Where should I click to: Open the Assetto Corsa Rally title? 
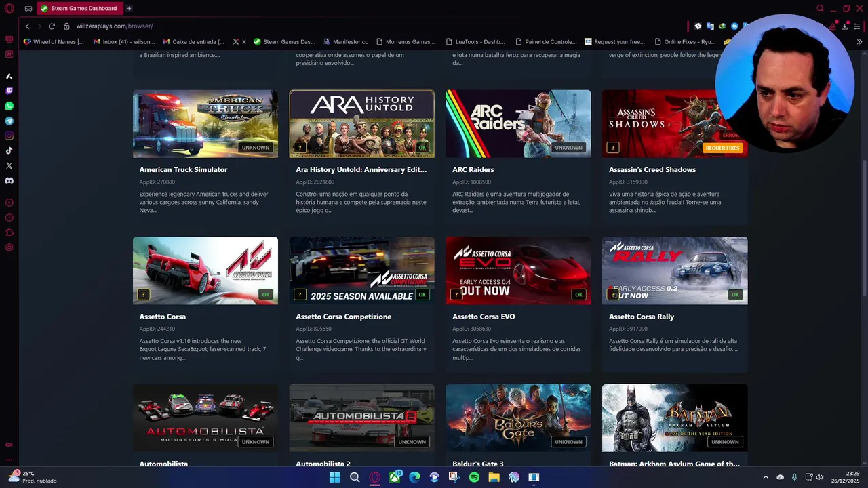pyautogui.click(x=642, y=317)
